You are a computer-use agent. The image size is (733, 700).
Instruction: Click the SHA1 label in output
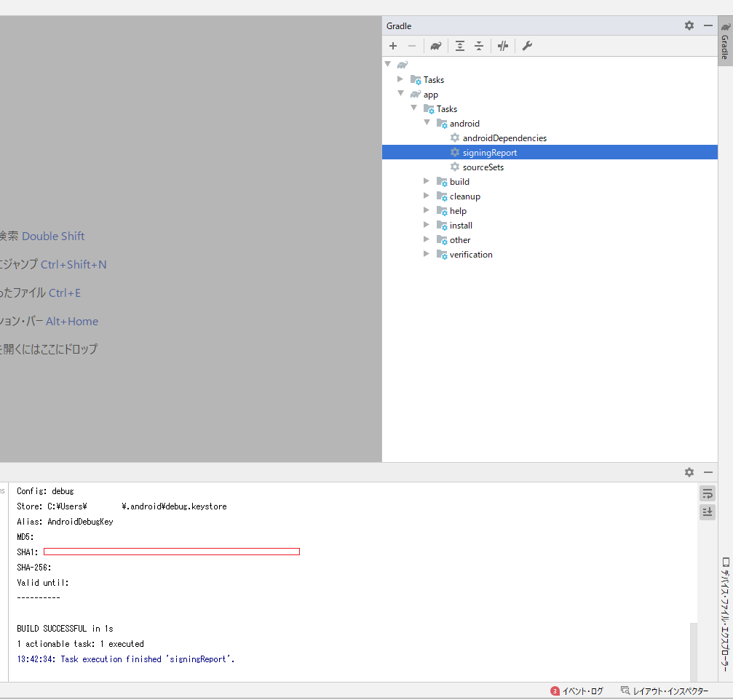click(27, 552)
